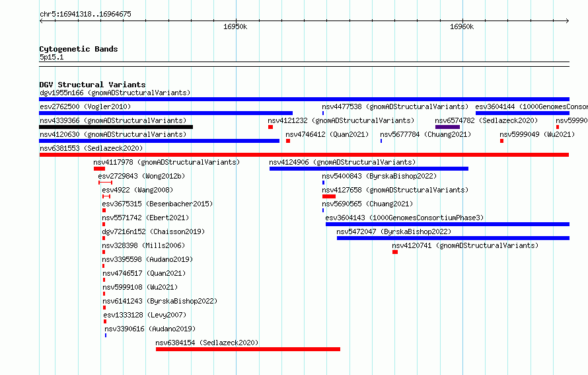588x375 pixels.
Task: Select esv3604143 1000GenomesConsortiumPhase3 blue bar
Action: [447, 224]
